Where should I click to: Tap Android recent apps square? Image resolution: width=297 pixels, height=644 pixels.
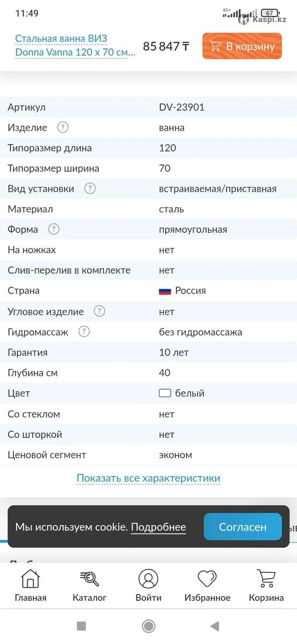pos(81,626)
